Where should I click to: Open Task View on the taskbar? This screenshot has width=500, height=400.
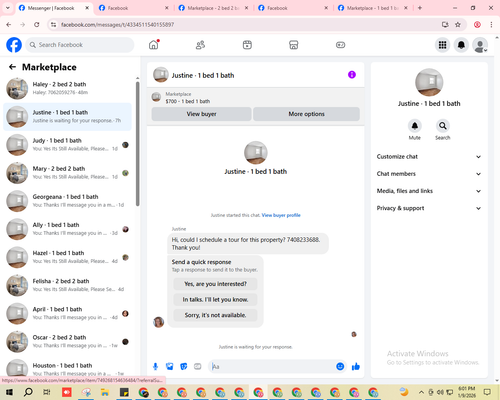coord(47,392)
